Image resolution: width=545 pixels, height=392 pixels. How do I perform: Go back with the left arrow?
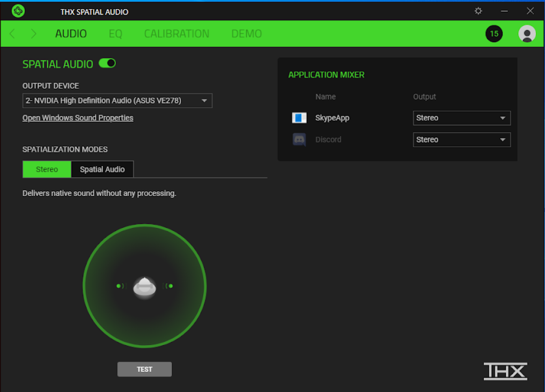pos(12,34)
